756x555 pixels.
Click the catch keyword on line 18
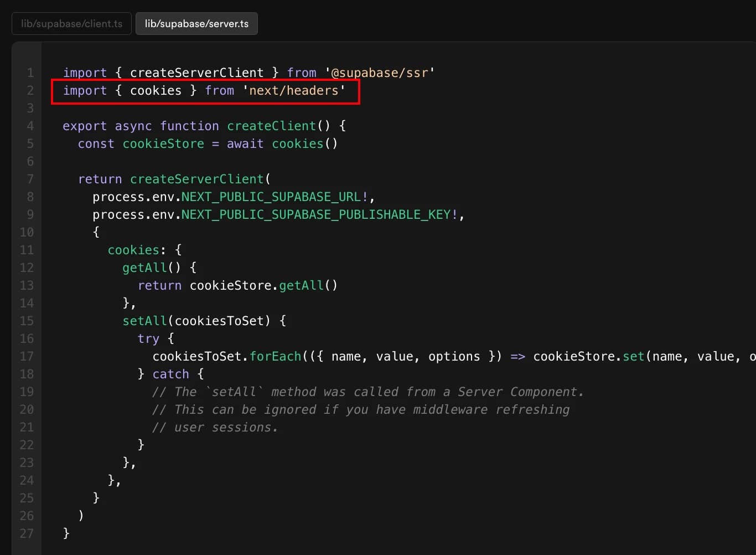(x=170, y=374)
